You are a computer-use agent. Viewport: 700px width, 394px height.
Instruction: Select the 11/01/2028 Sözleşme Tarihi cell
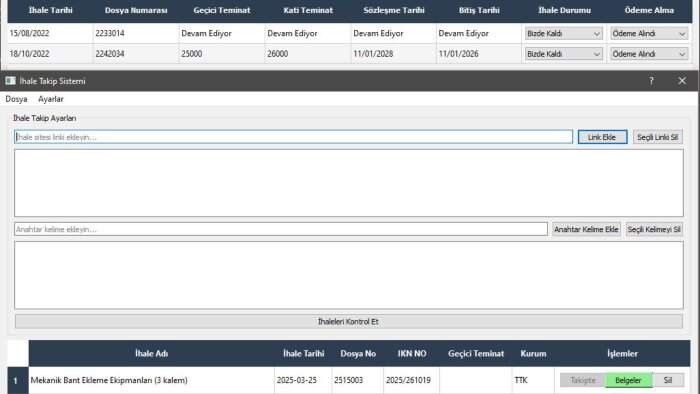click(x=394, y=54)
